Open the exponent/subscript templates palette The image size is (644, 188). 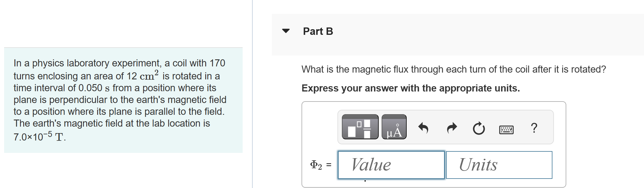360,127
